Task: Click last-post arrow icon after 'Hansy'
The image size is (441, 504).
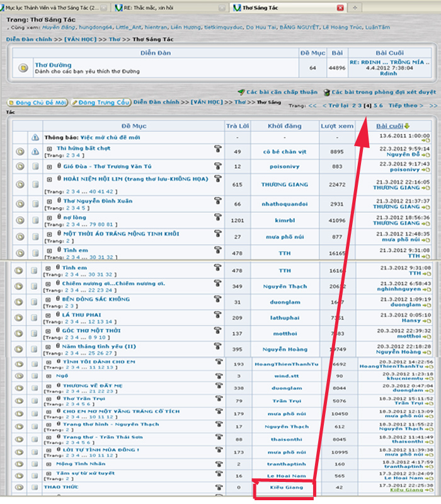Action: tap(427, 321)
